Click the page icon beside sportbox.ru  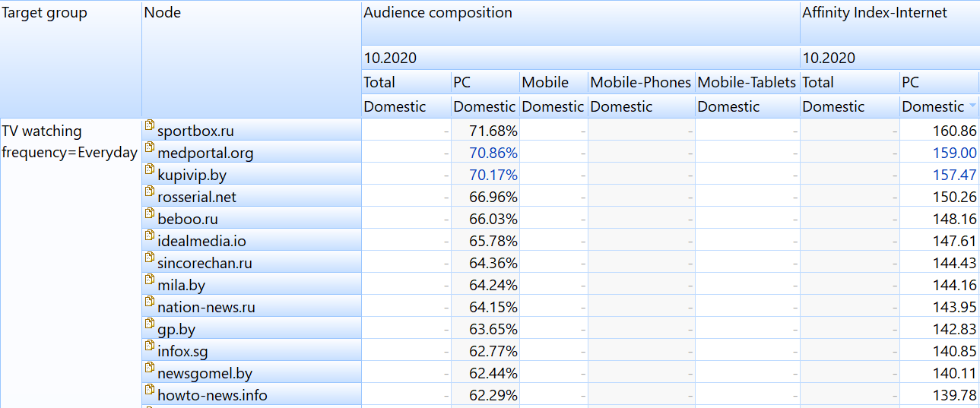(150, 125)
